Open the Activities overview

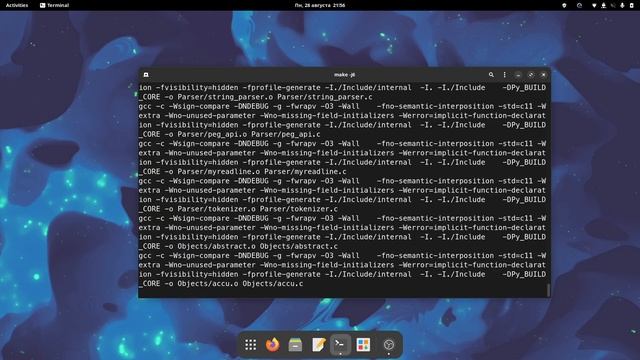coord(17,5)
